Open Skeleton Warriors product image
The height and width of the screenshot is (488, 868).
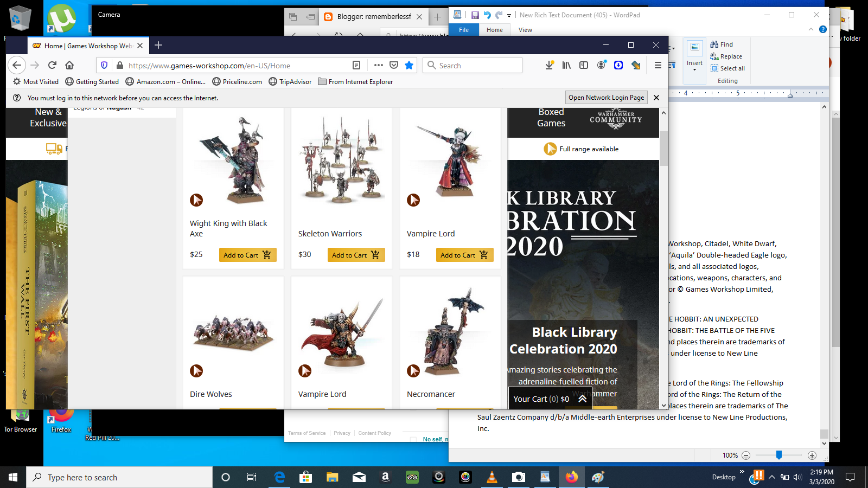pyautogui.click(x=341, y=160)
